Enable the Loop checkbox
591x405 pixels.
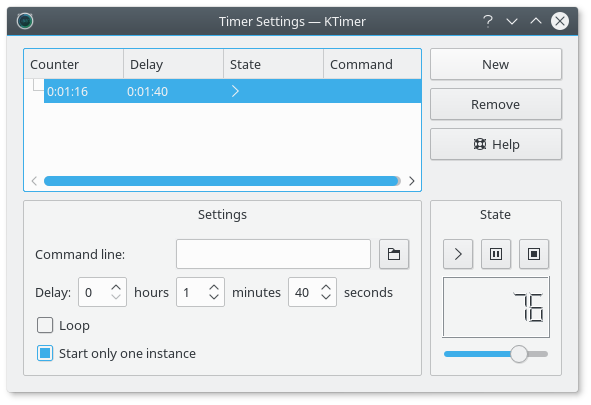(x=45, y=325)
